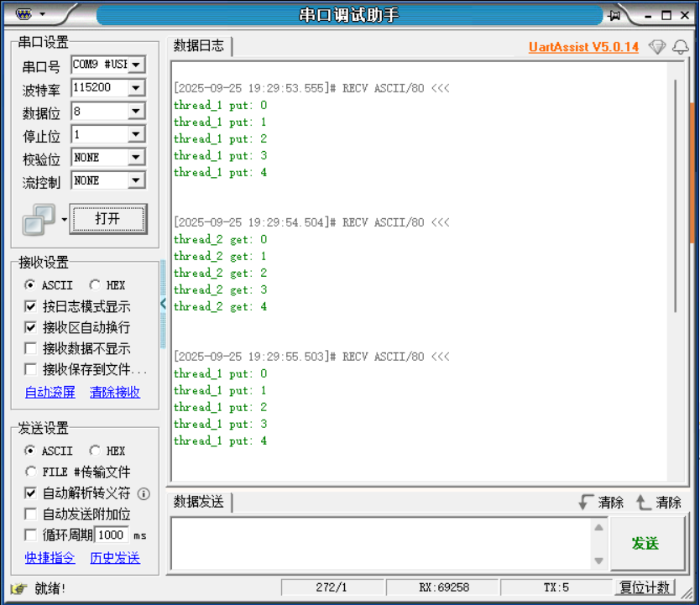Enable 循环周期 checkbox

tap(30, 535)
